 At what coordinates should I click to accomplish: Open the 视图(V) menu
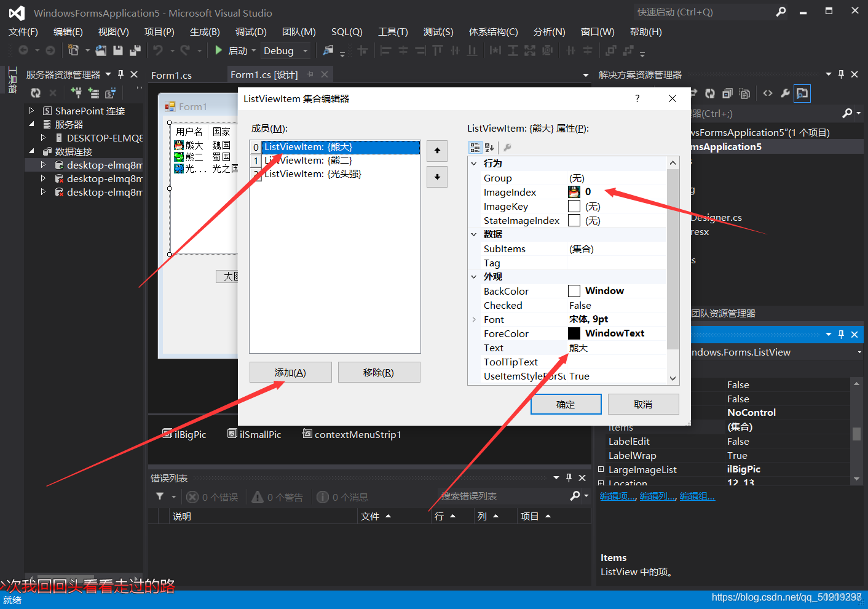tap(114, 32)
